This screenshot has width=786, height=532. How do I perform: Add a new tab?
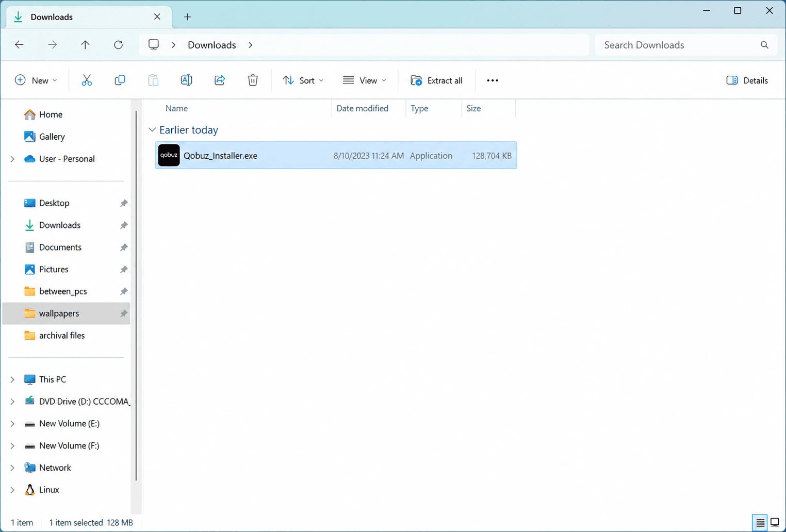point(187,17)
